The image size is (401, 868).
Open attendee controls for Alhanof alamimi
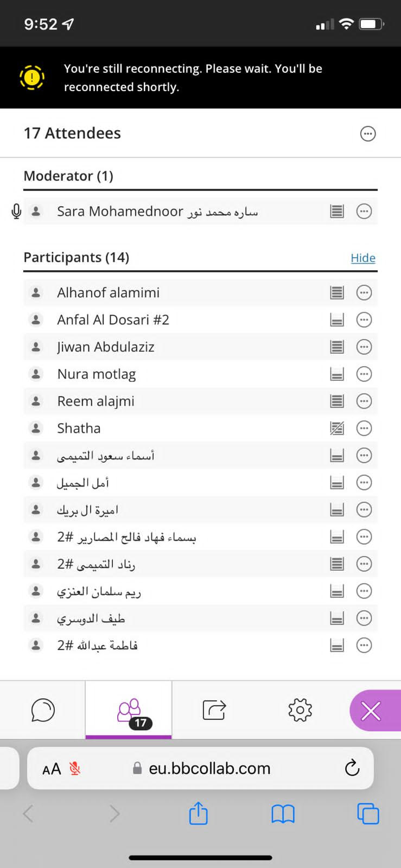point(364,293)
